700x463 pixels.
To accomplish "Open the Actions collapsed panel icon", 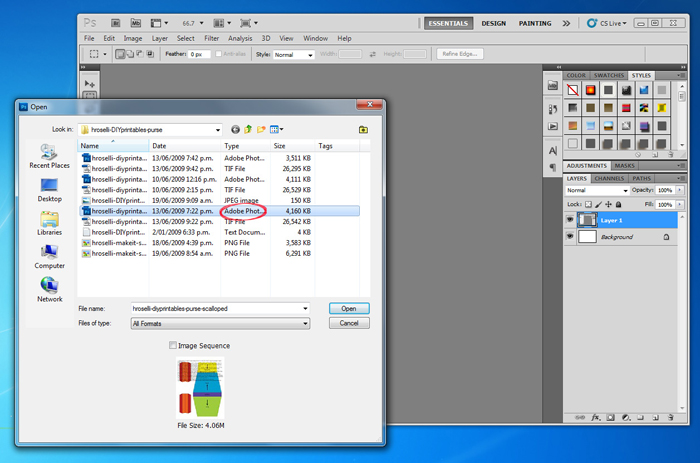I will pyautogui.click(x=553, y=126).
